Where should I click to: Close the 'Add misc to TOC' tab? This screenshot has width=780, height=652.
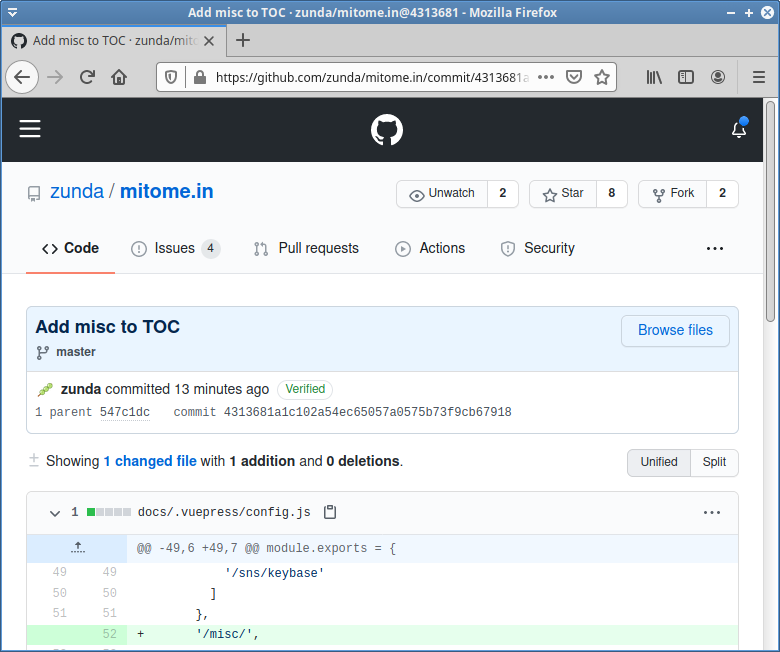(209, 41)
